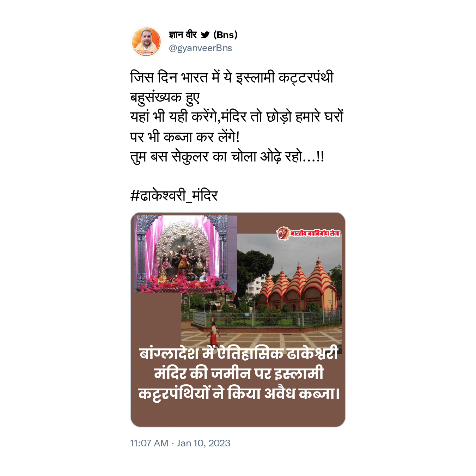The width and height of the screenshot is (476, 476).
Task: Click the first line of tweet text
Action: point(232,77)
